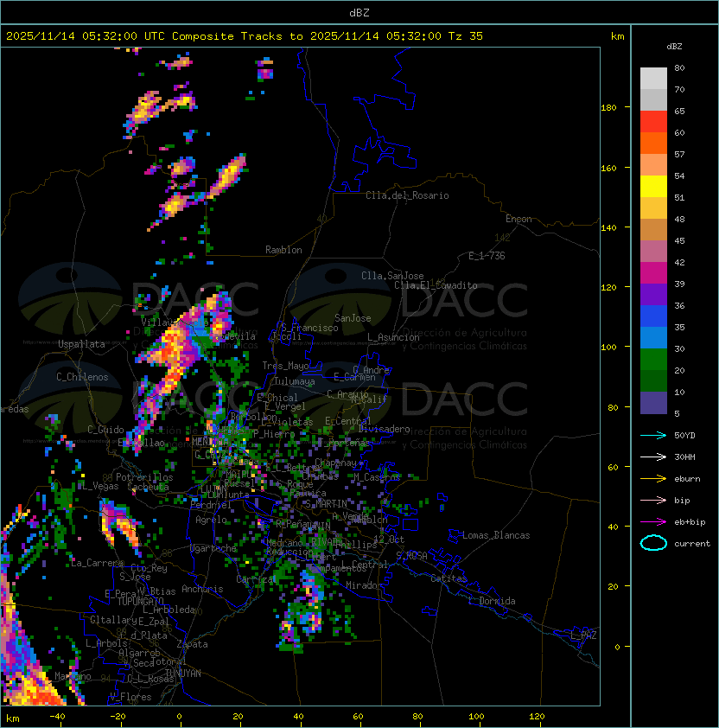Click the white 30HM arrow icon

pos(653,457)
